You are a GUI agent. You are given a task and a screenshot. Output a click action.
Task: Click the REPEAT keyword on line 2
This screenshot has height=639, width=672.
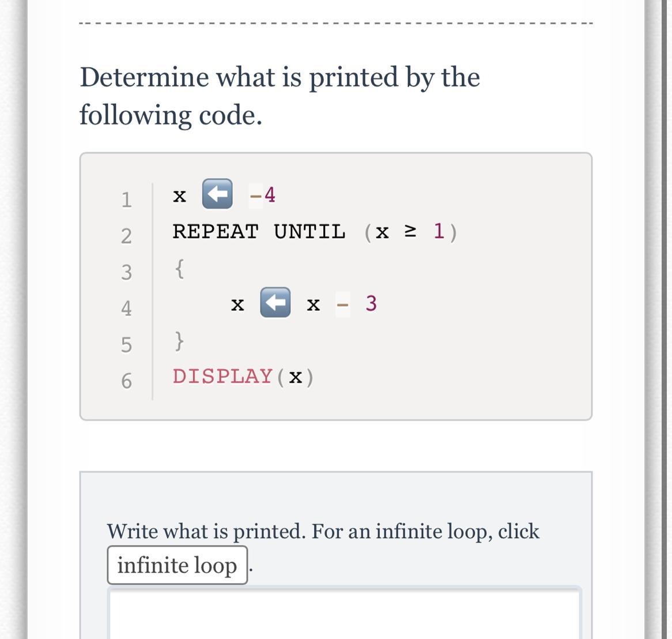[216, 232]
